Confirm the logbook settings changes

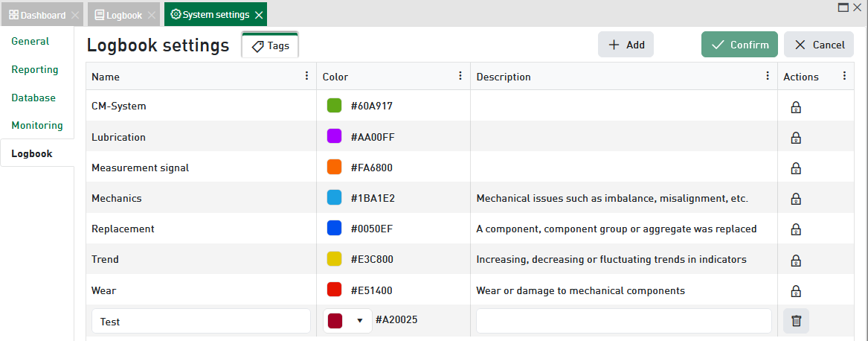pyautogui.click(x=739, y=45)
